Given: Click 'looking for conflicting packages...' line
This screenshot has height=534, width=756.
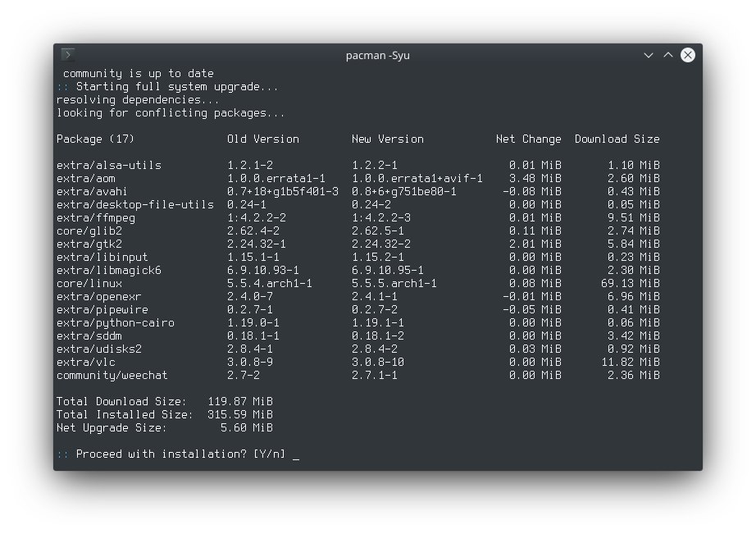Looking at the screenshot, I should (171, 113).
